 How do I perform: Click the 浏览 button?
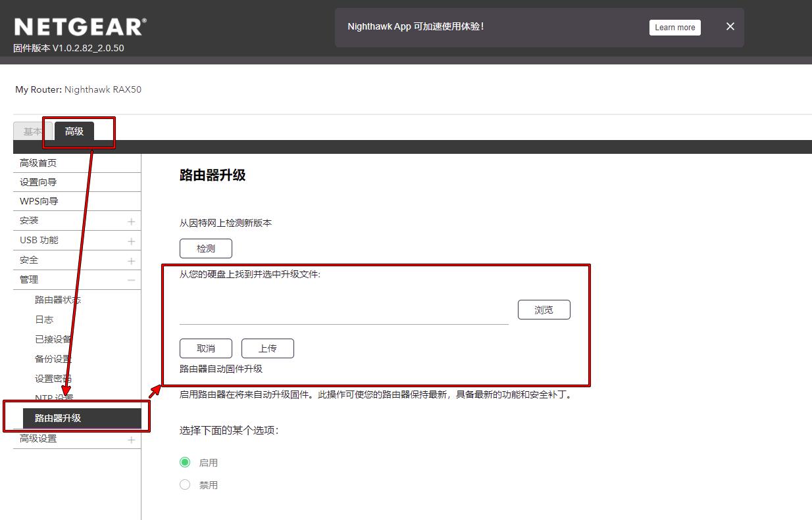coord(544,309)
